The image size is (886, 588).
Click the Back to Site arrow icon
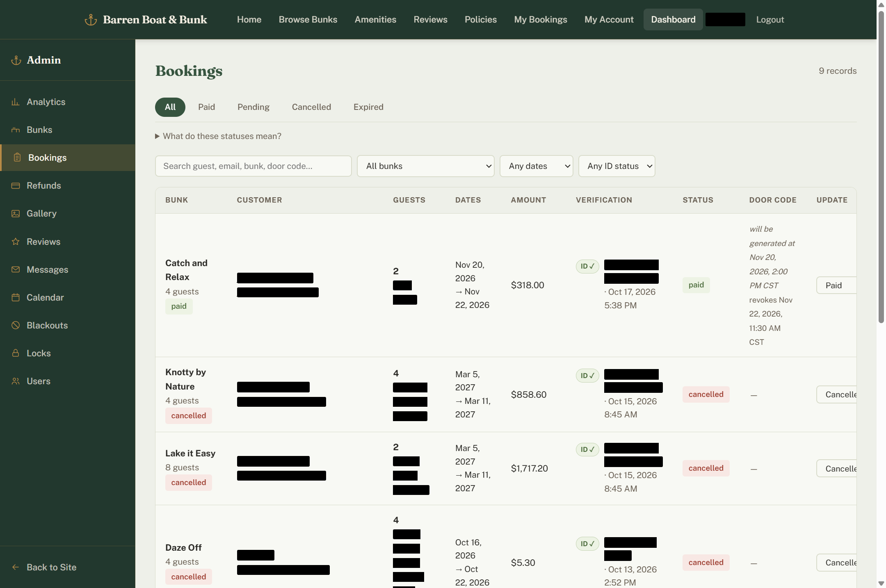pos(16,567)
